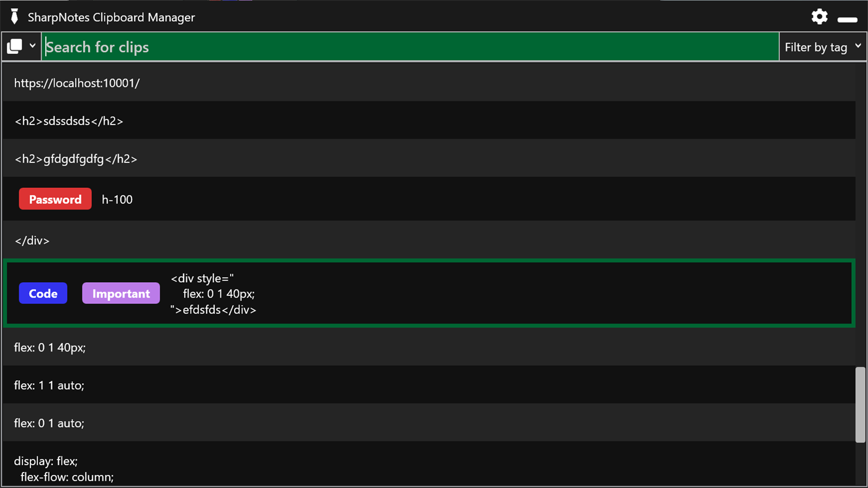The image size is (868, 488).
Task: Select the clips stack icon beside the search bar
Action: pos(14,45)
